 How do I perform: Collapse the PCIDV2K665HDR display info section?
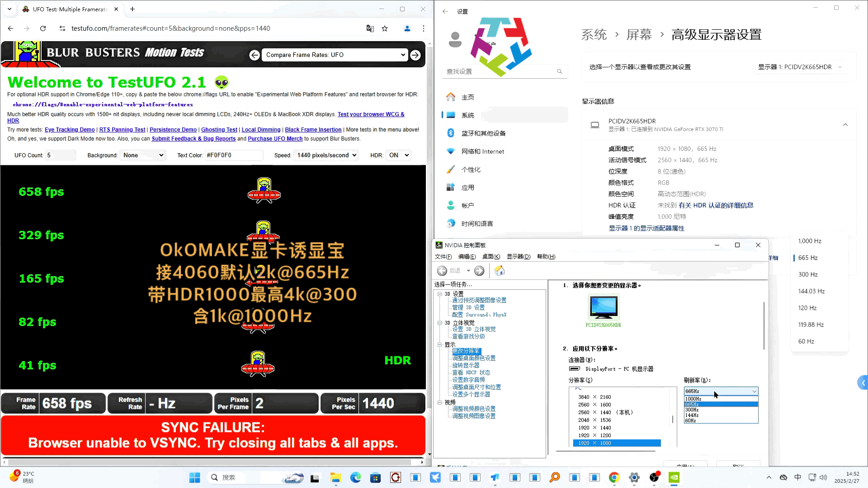coord(845,125)
